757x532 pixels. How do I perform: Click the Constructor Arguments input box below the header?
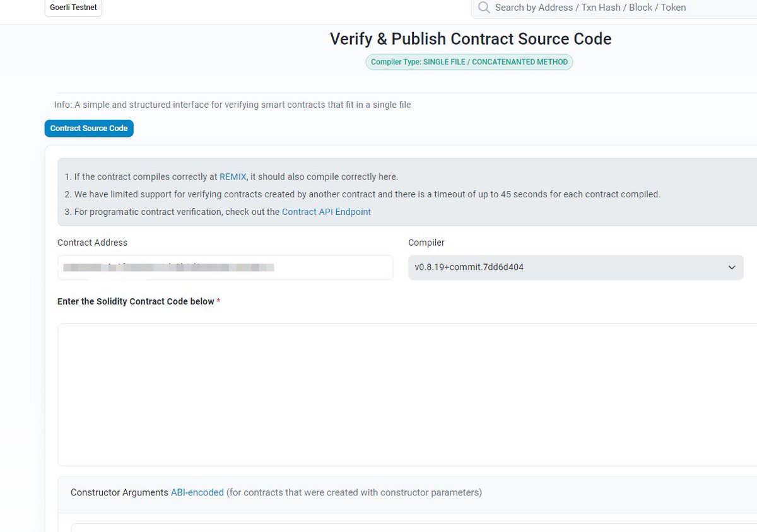click(414, 528)
